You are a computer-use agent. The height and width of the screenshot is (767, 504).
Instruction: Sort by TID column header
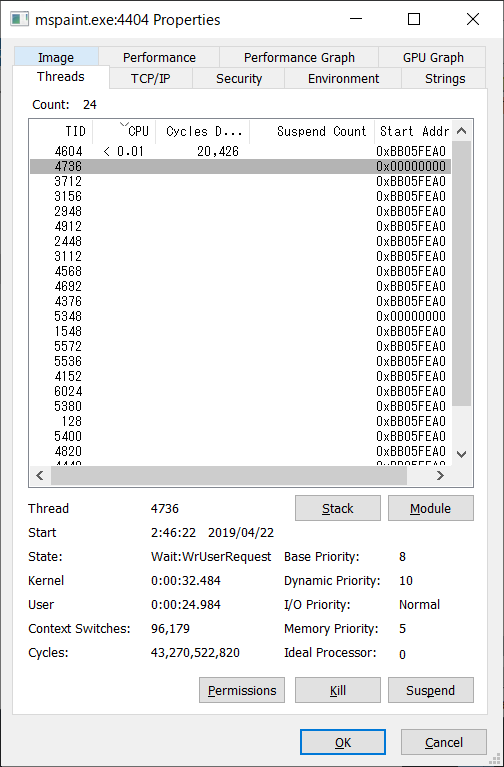coord(61,131)
